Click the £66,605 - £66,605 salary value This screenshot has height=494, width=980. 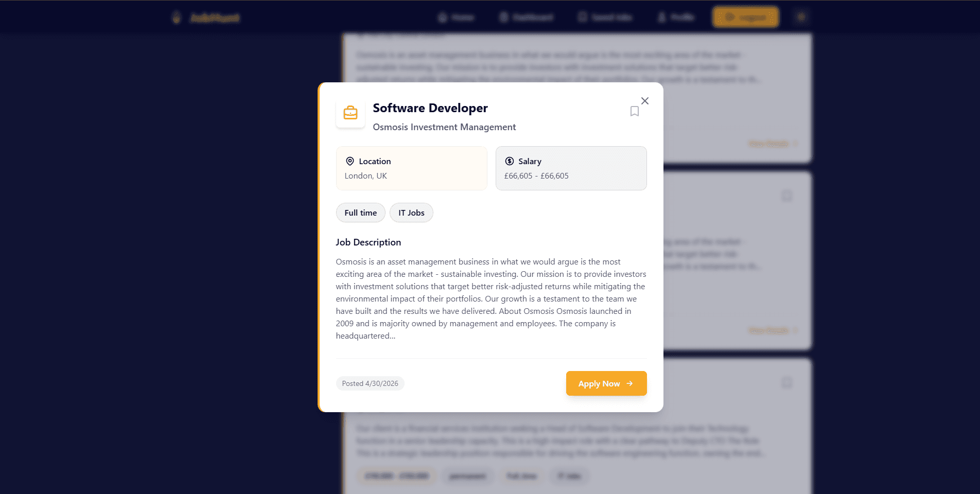click(x=536, y=175)
